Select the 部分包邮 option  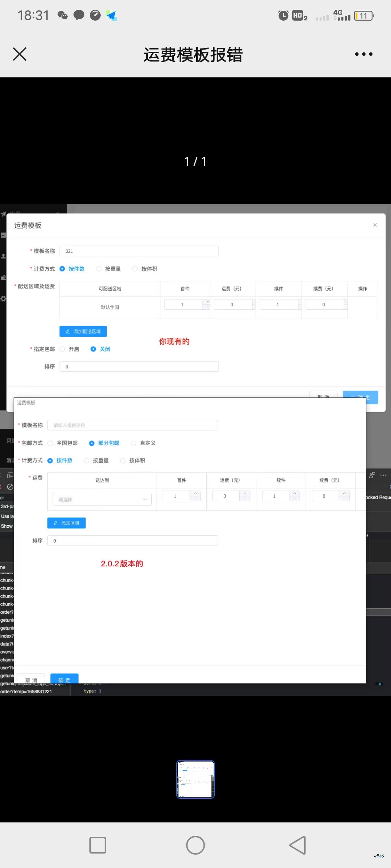pyautogui.click(x=104, y=443)
